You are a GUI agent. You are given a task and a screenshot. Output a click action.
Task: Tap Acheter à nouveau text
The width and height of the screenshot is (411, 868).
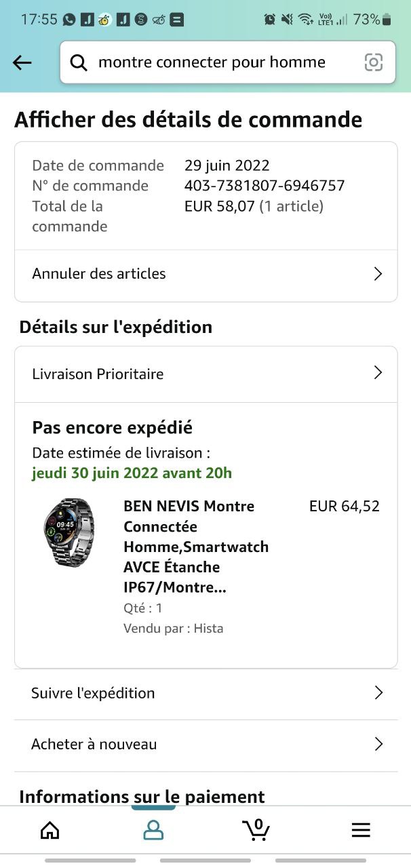pyautogui.click(x=94, y=744)
